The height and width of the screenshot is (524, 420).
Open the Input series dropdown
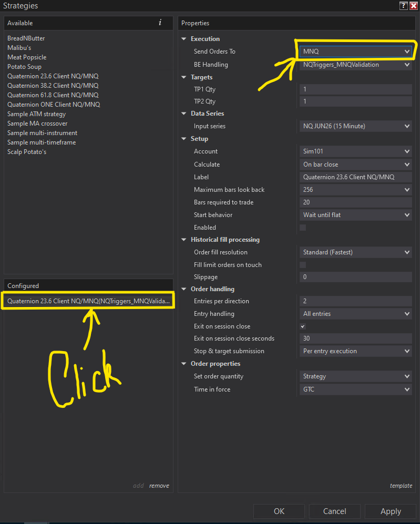point(355,126)
